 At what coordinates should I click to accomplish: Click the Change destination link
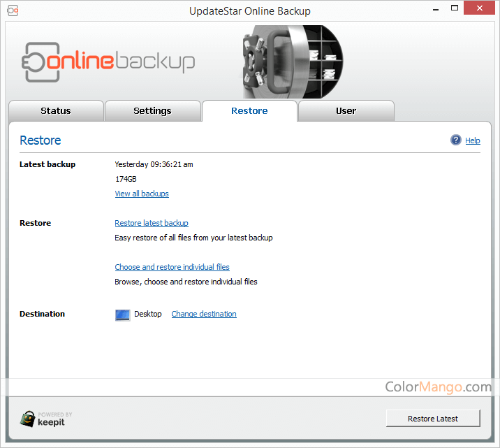(204, 314)
